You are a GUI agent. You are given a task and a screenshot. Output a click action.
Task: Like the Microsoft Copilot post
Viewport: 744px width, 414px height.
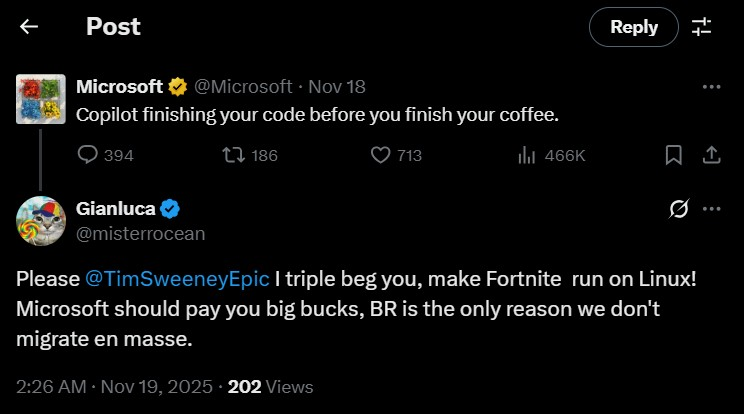(380, 155)
